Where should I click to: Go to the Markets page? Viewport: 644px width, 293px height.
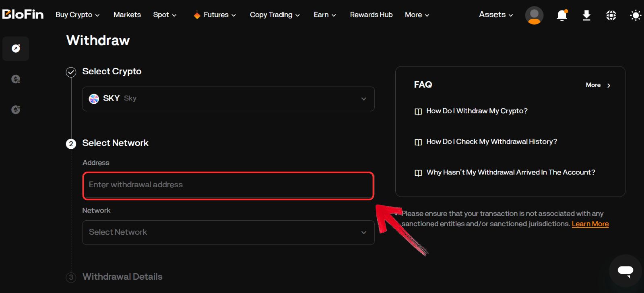pos(127,15)
